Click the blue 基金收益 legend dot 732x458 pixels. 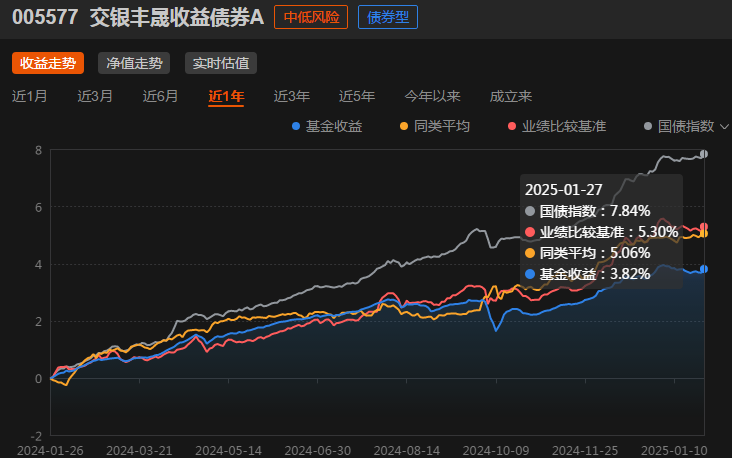pos(296,126)
